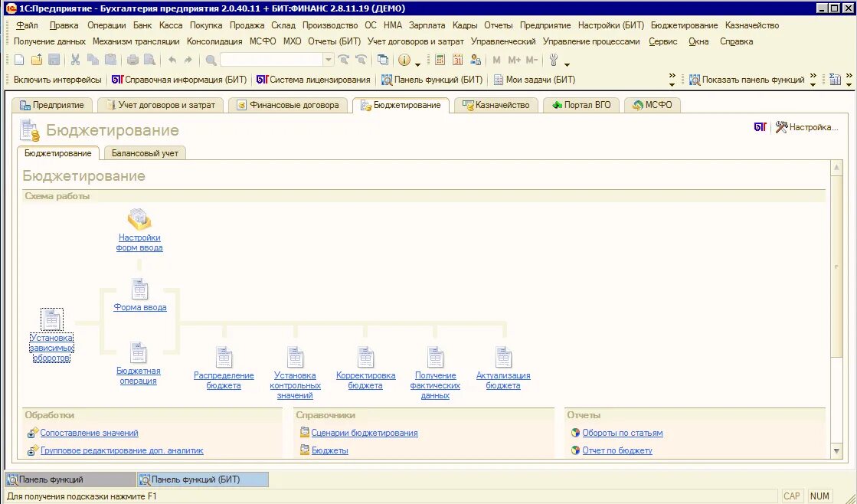The height and width of the screenshot is (504, 857).
Task: Click the Find magnifier icon
Action: tap(211, 61)
